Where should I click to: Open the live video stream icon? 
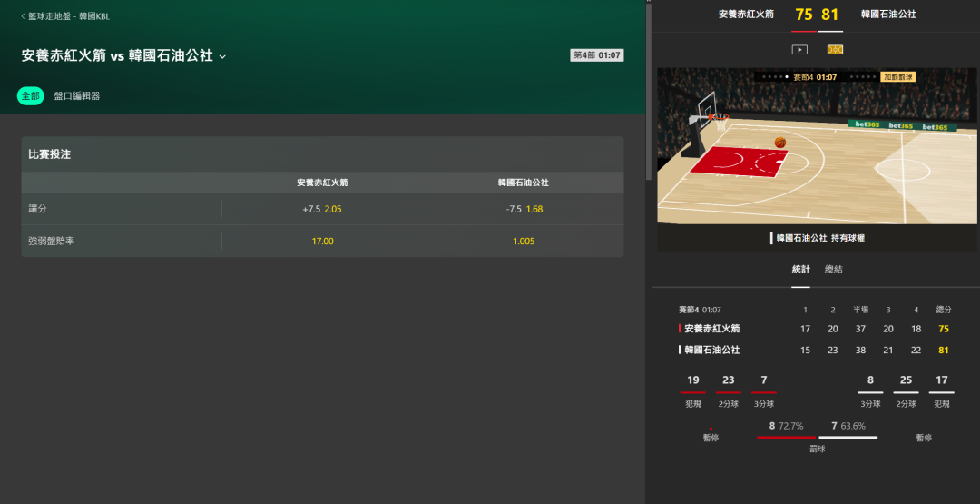click(x=799, y=50)
